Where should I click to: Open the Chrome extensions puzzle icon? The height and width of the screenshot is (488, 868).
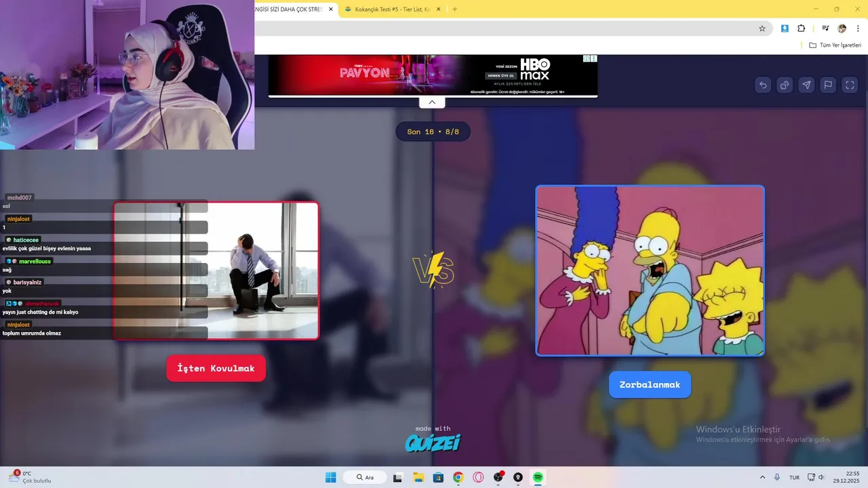tap(802, 28)
